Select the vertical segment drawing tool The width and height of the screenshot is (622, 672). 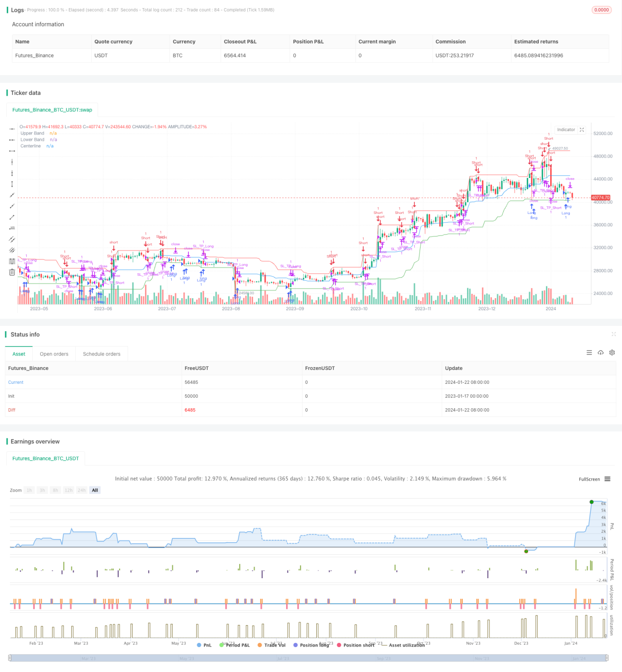point(12,184)
